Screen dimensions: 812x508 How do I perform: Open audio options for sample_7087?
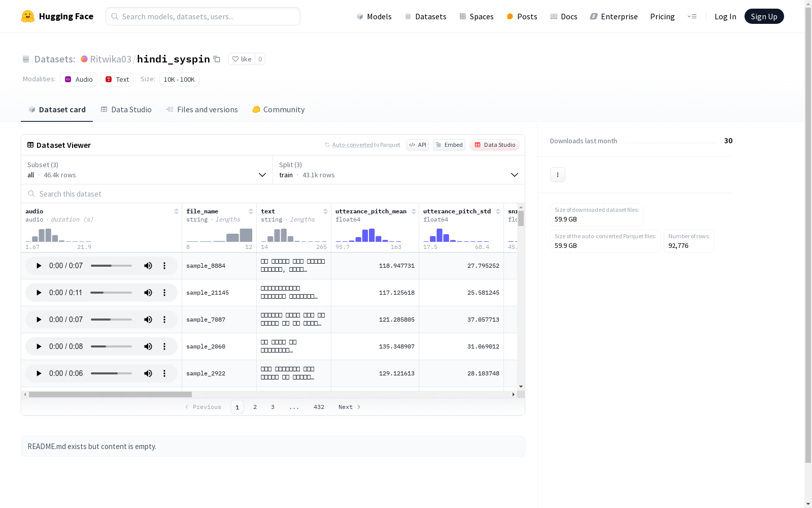[164, 320]
